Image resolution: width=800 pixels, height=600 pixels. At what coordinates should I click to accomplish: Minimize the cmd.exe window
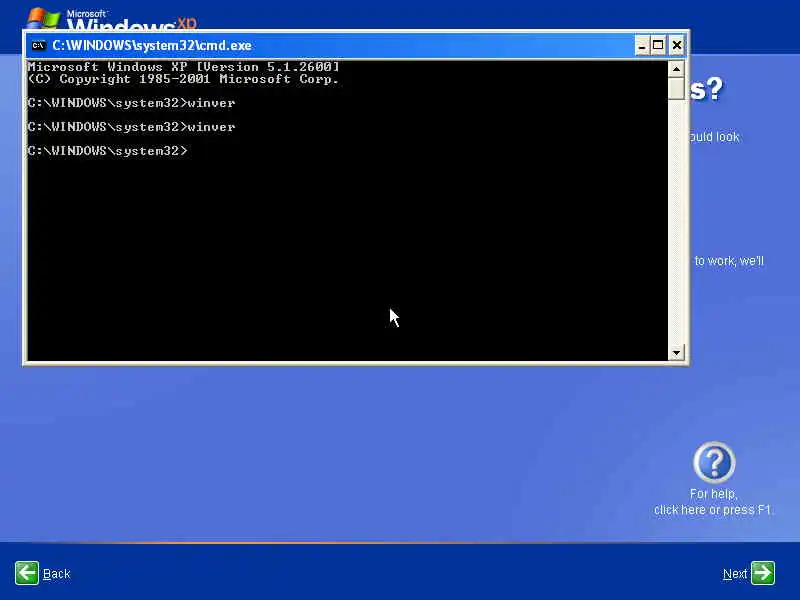tap(642, 46)
